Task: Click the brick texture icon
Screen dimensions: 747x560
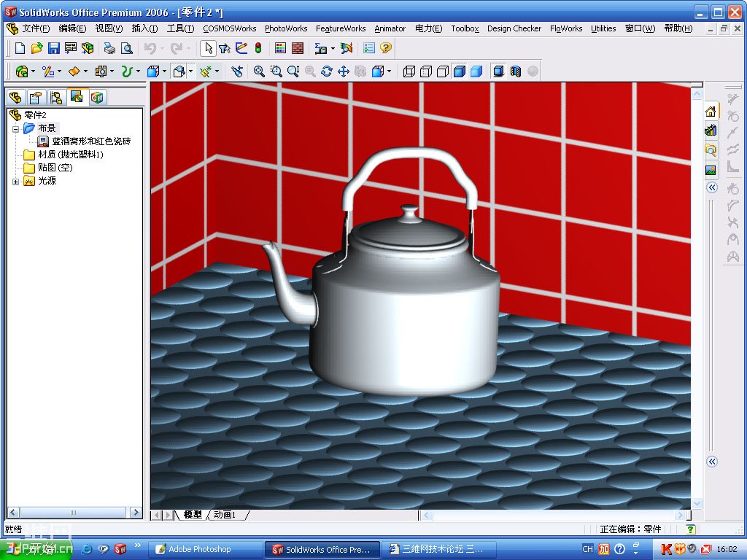Action: point(298,48)
